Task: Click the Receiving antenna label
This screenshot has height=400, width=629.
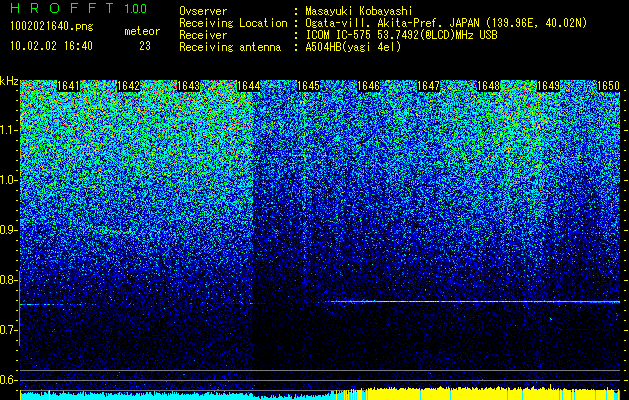Action: pos(230,47)
